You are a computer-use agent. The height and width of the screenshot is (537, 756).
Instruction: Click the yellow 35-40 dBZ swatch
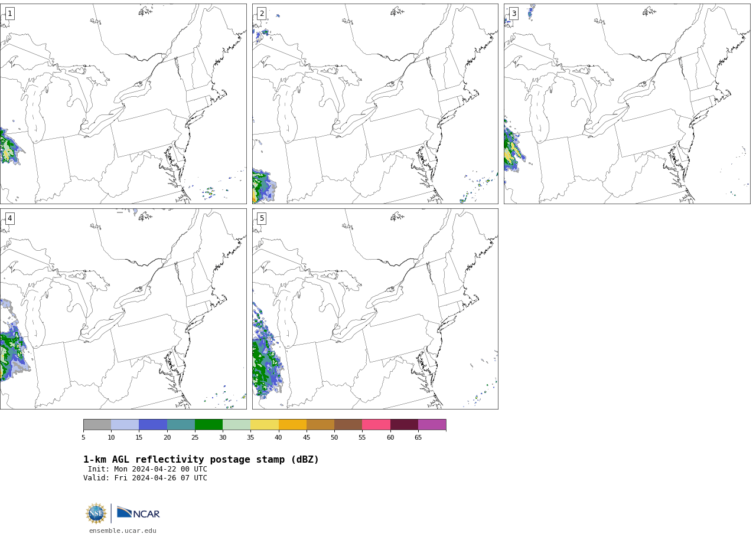pos(265,425)
